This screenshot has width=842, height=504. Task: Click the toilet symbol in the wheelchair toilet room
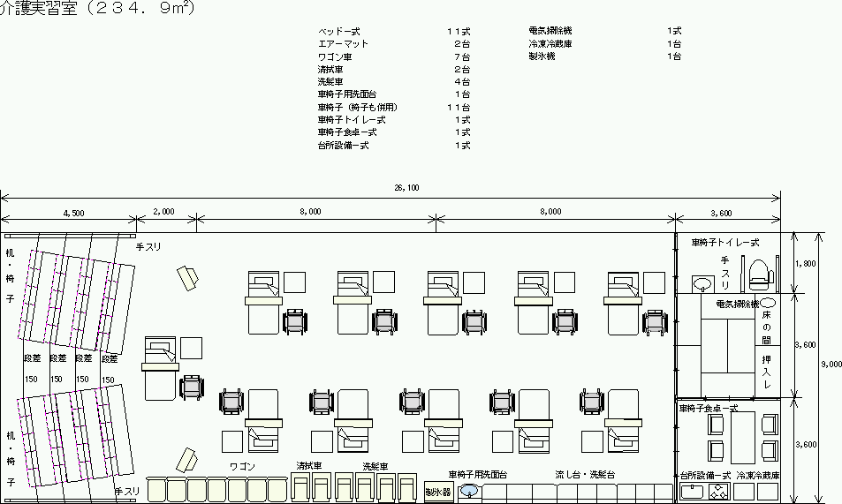click(x=759, y=274)
